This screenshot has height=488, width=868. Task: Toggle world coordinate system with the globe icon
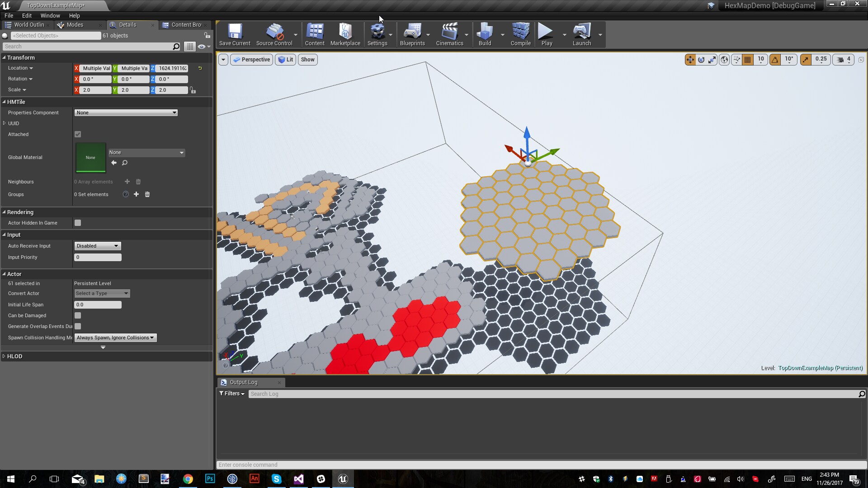point(724,59)
